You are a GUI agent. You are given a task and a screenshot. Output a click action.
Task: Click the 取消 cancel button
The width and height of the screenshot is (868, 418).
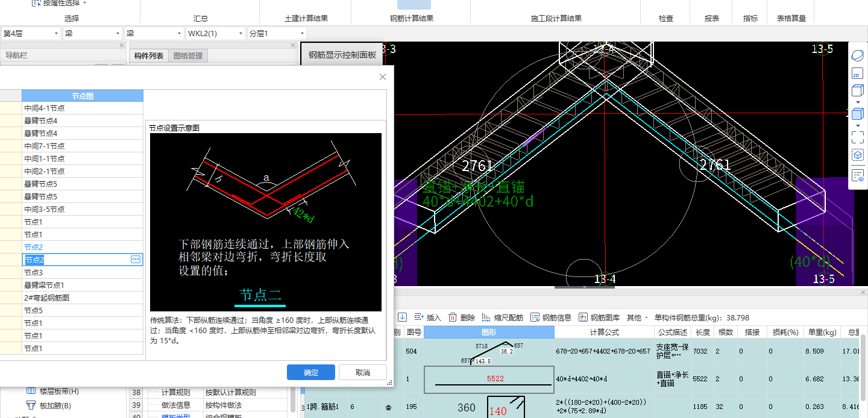click(x=362, y=372)
